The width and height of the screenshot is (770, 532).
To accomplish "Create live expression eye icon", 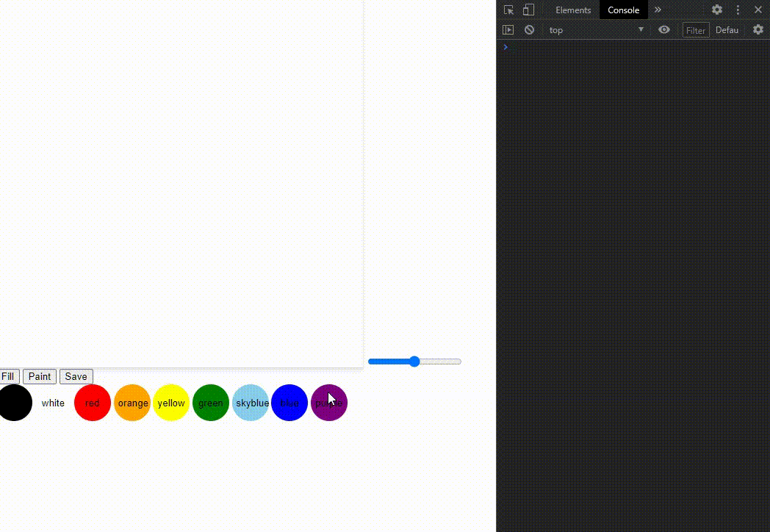I will (664, 30).
